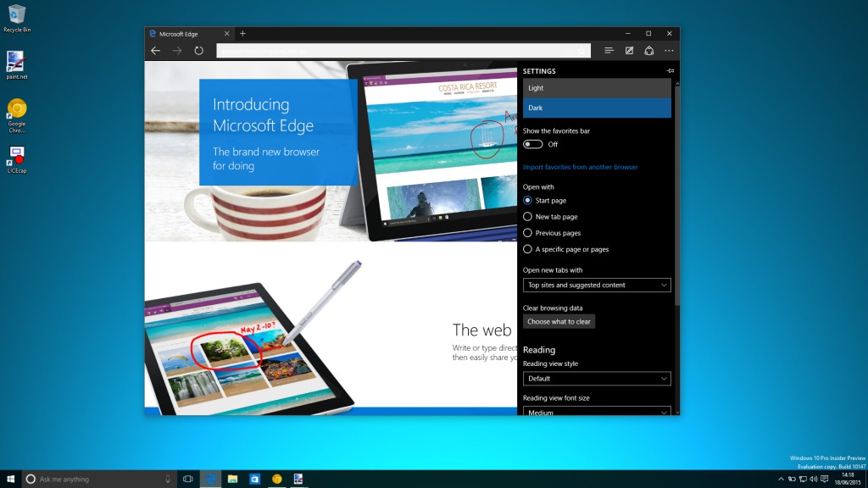
Task: Open Recycle Bin desktop icon
Action: point(17,19)
